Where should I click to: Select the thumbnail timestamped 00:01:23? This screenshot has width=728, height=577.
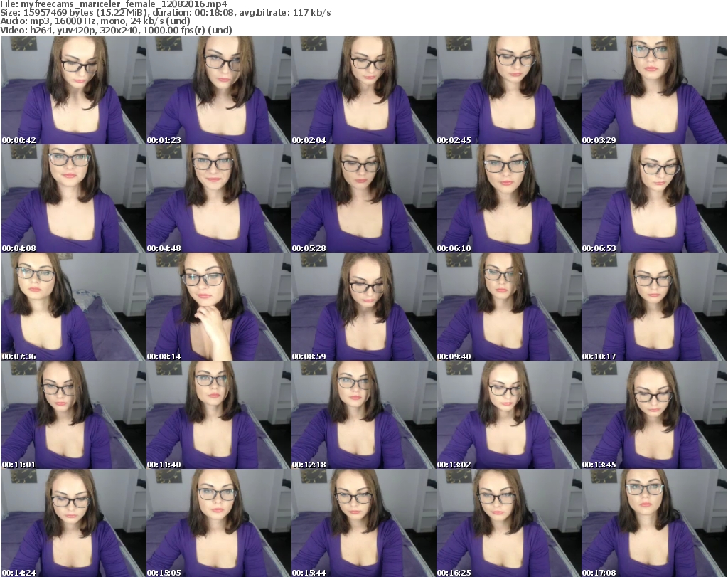coord(219,90)
